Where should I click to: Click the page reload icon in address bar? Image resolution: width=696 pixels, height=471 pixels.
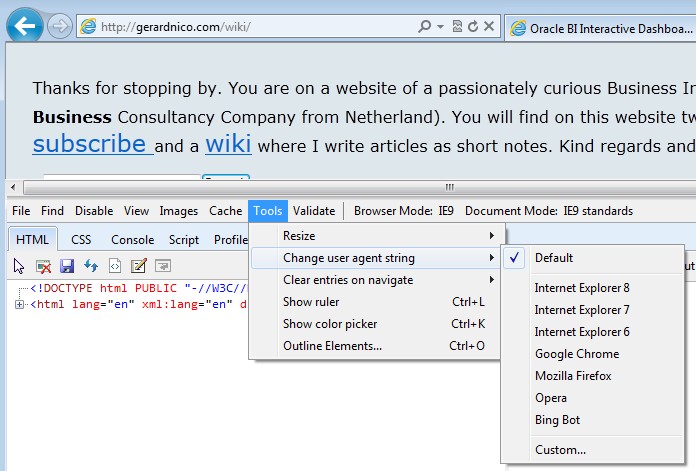point(473,27)
